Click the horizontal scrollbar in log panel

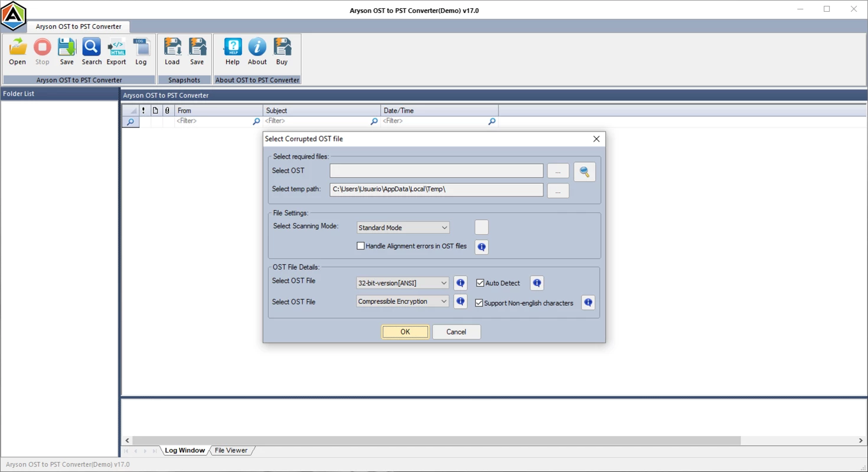436,441
